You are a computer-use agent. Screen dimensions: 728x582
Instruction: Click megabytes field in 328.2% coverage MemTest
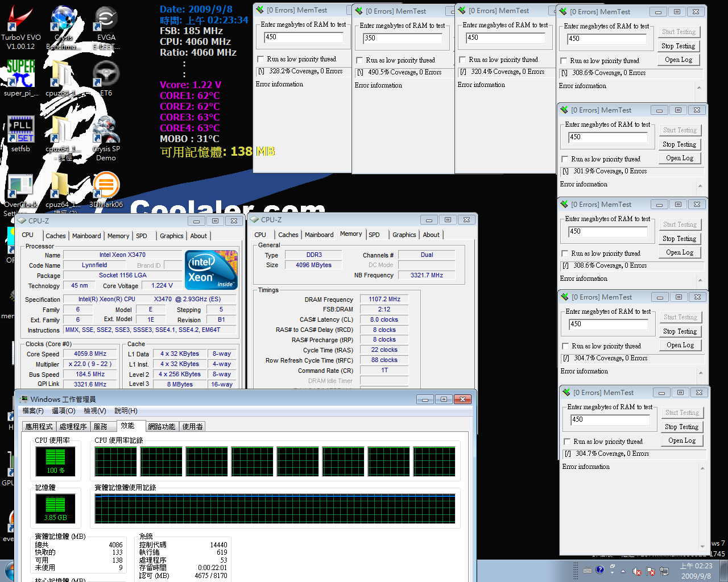[x=304, y=37]
